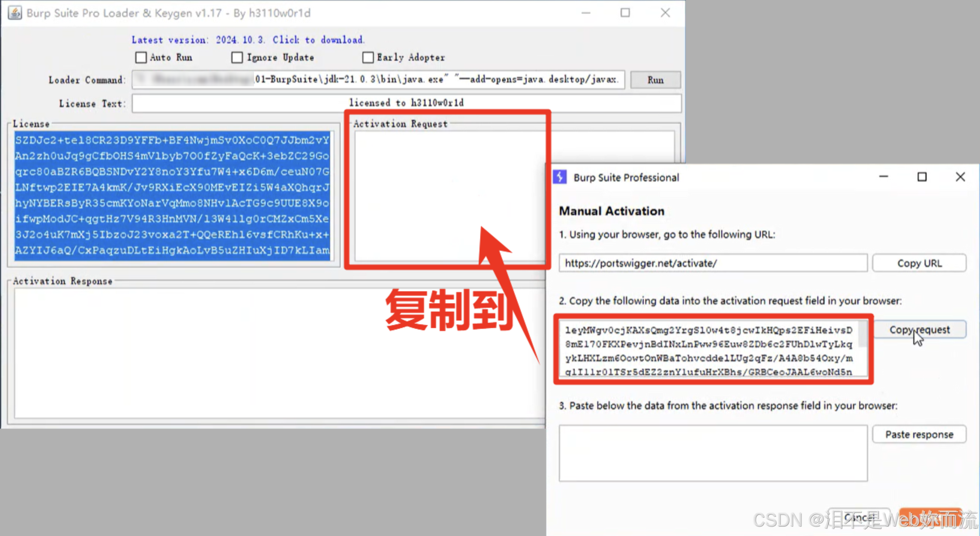Click inside the License key text area

click(172, 196)
